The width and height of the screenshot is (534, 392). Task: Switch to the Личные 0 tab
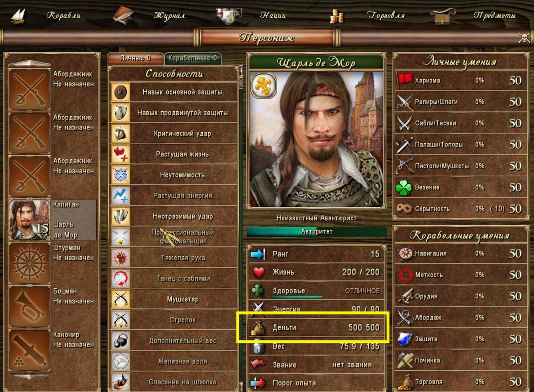pyautogui.click(x=135, y=58)
